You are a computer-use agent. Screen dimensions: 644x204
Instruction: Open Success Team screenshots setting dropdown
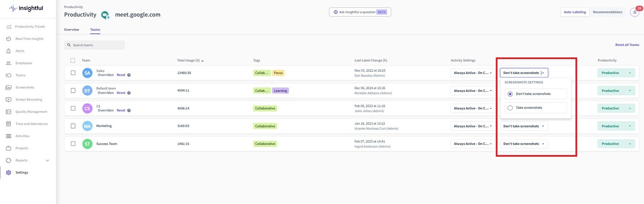pos(524,144)
